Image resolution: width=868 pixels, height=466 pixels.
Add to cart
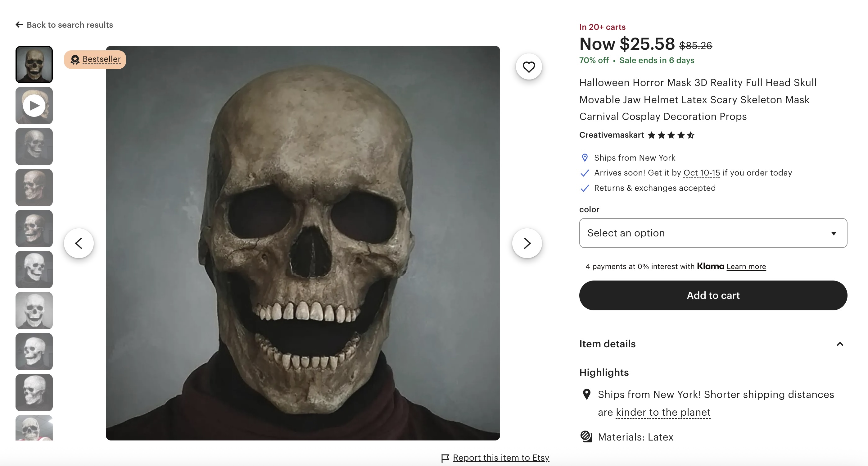click(713, 295)
